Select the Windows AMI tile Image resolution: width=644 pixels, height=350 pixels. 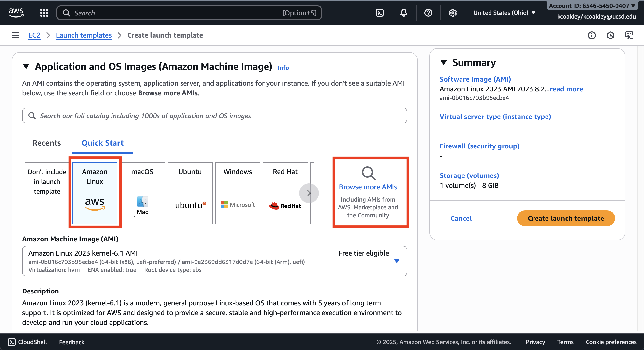coord(237,193)
